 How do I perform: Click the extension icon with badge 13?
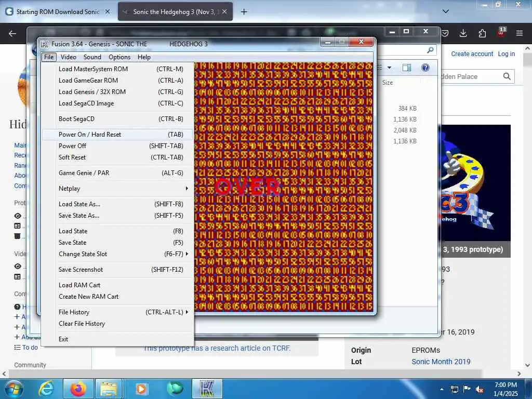(x=501, y=33)
